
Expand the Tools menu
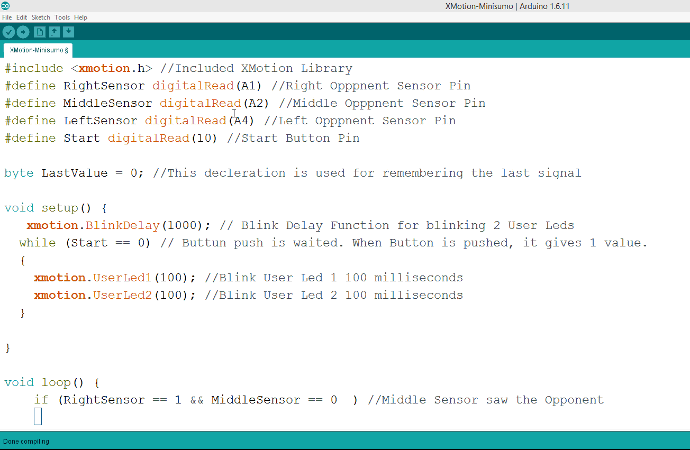click(x=63, y=18)
